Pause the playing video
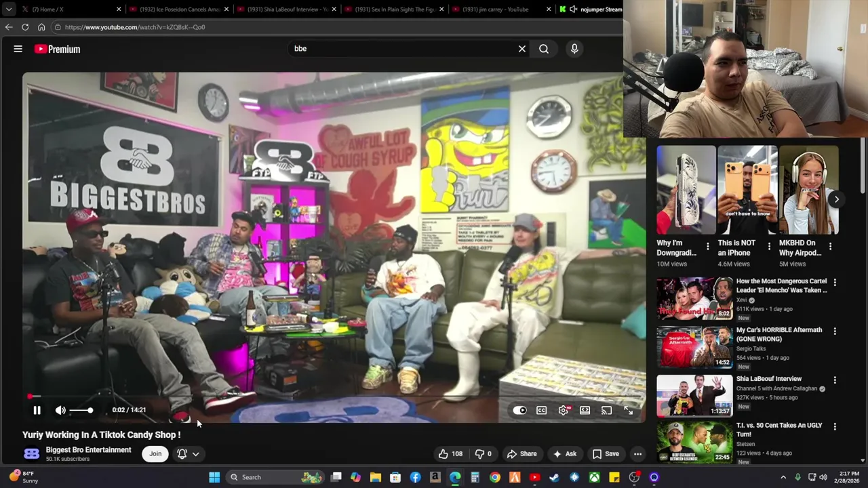Screen dimensions: 868x488 point(37,410)
